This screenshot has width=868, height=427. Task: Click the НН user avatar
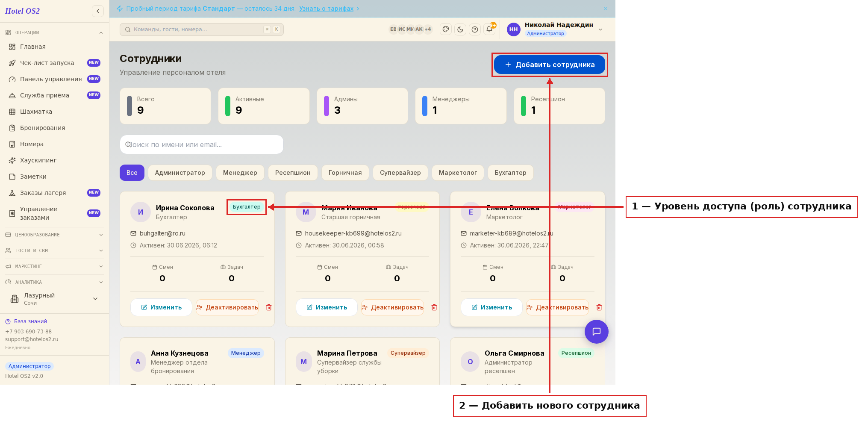513,29
